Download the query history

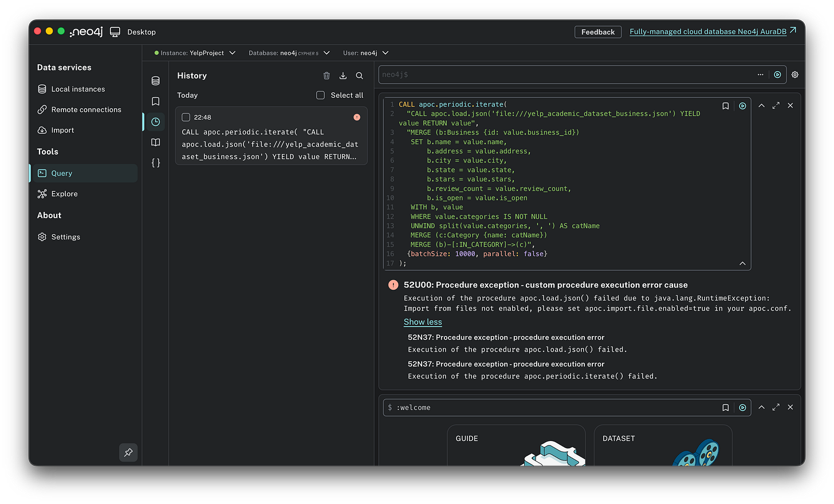tap(343, 75)
